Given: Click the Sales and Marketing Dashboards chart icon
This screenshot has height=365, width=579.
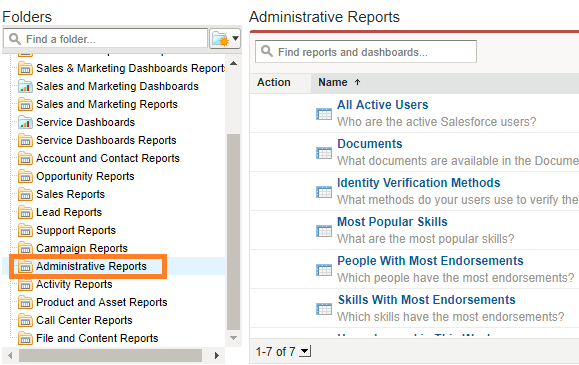Looking at the screenshot, I should pyautogui.click(x=25, y=86).
